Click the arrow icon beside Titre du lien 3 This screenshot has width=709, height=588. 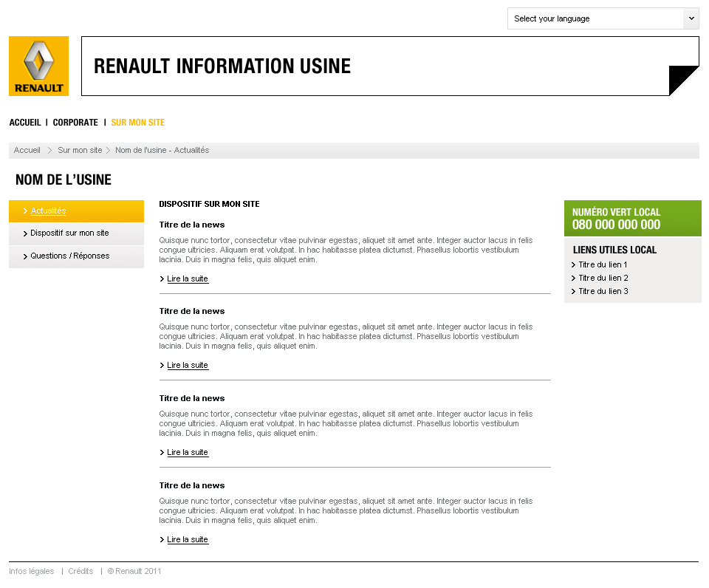[x=573, y=291]
